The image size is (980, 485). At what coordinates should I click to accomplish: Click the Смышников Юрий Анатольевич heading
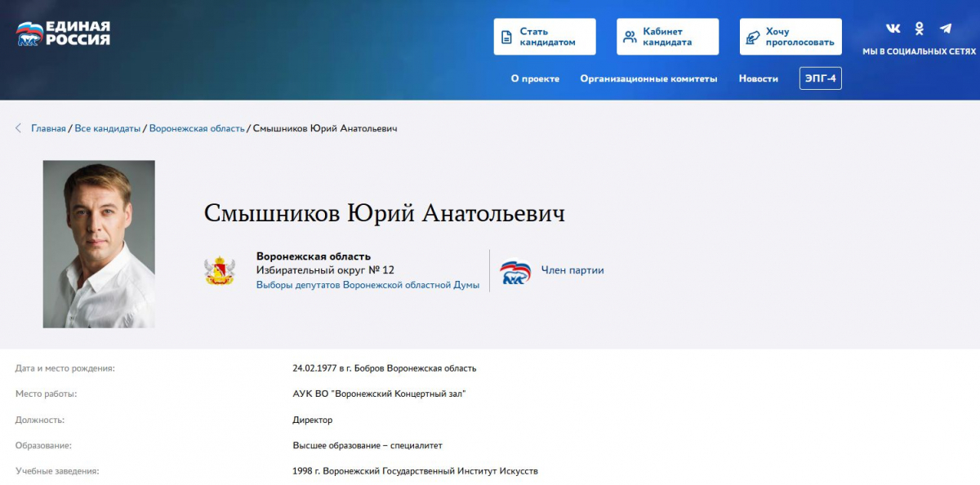click(x=385, y=214)
